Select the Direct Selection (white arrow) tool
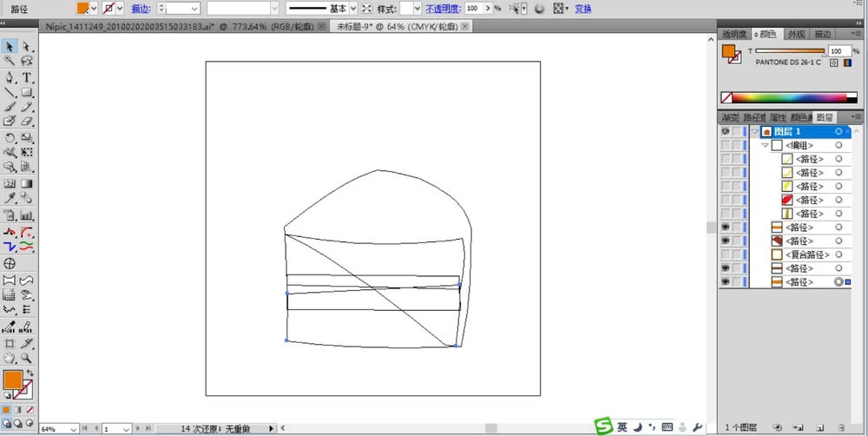 [x=27, y=46]
